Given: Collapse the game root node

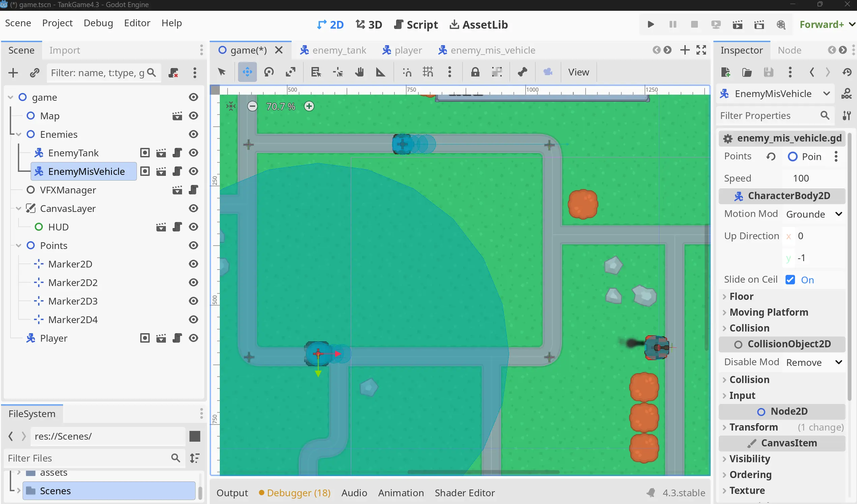Looking at the screenshot, I should pyautogui.click(x=10, y=98).
